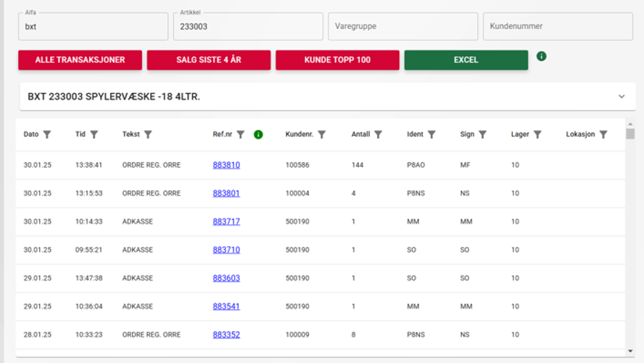644x363 pixels.
Task: Show SALG SISTE 4 ÅR
Action: tap(209, 60)
